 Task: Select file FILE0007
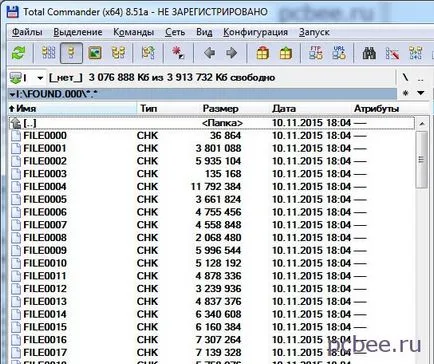212,225
